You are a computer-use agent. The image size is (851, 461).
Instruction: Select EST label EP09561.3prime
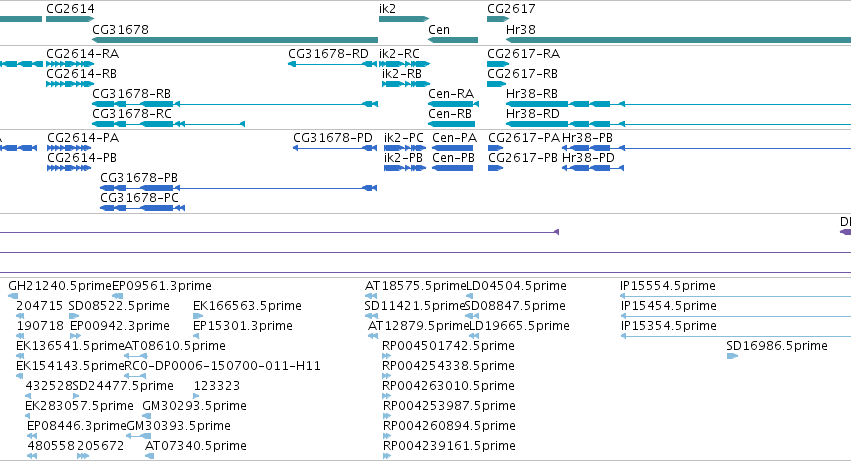point(162,286)
